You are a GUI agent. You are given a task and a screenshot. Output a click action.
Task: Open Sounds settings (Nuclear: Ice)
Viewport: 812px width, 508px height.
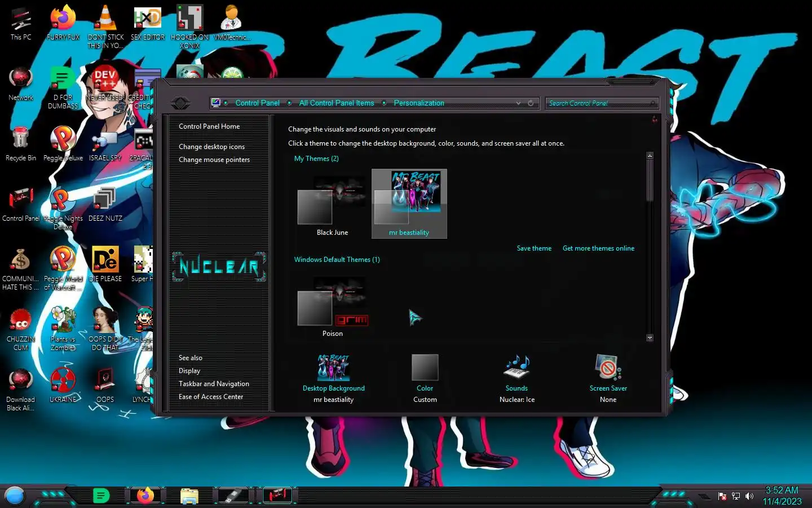pos(517,379)
